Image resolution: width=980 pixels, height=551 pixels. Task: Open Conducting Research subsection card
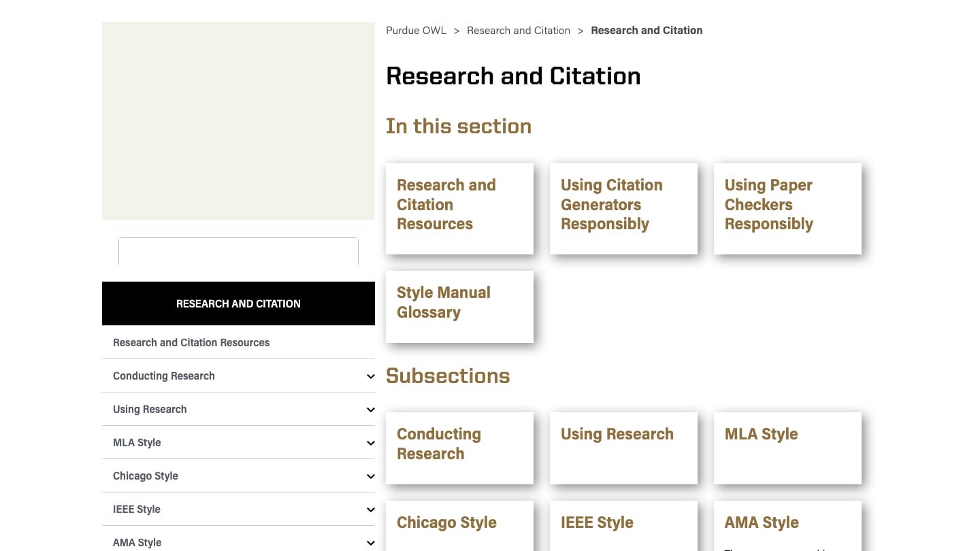pos(459,448)
